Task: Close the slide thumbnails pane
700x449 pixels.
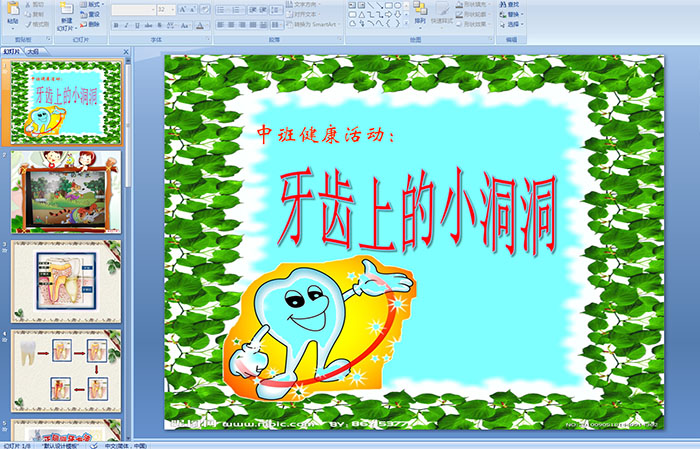Action: tap(126, 52)
